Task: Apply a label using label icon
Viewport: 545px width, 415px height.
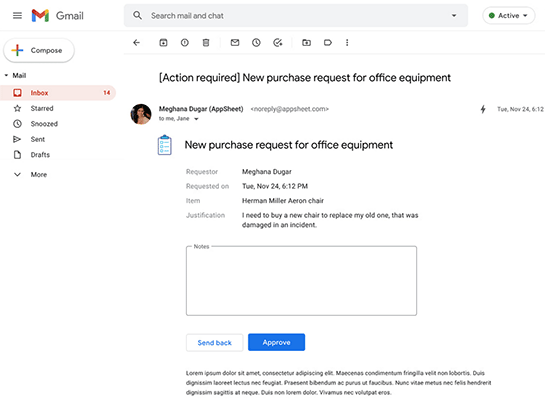Action: (x=328, y=42)
